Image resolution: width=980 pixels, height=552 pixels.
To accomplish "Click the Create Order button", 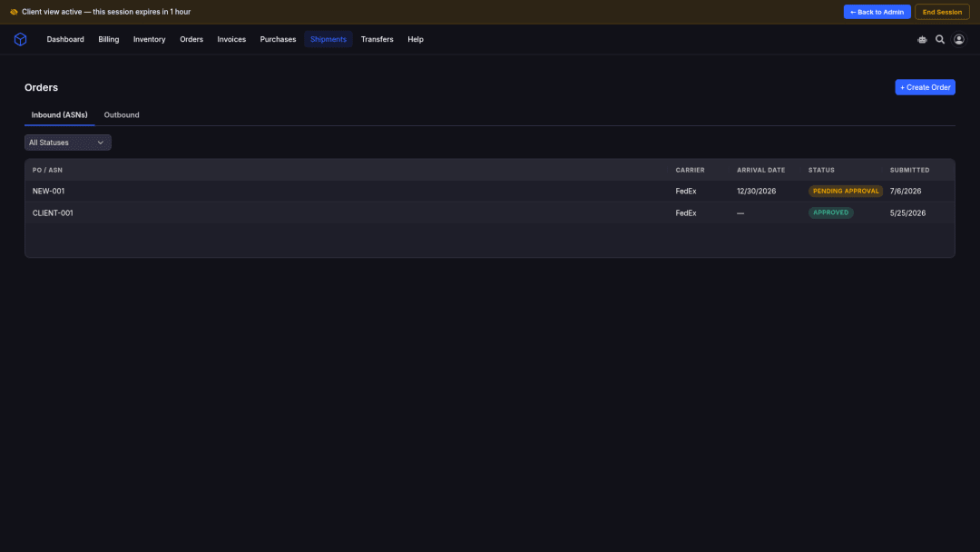I will tap(925, 87).
